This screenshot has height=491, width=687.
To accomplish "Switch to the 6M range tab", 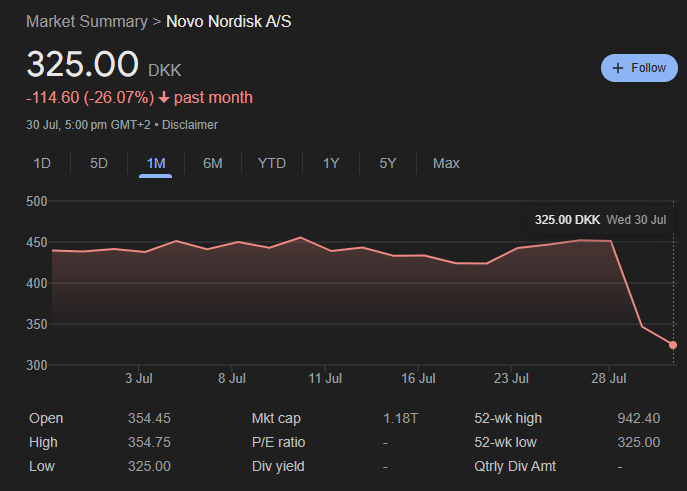I will tap(212, 163).
